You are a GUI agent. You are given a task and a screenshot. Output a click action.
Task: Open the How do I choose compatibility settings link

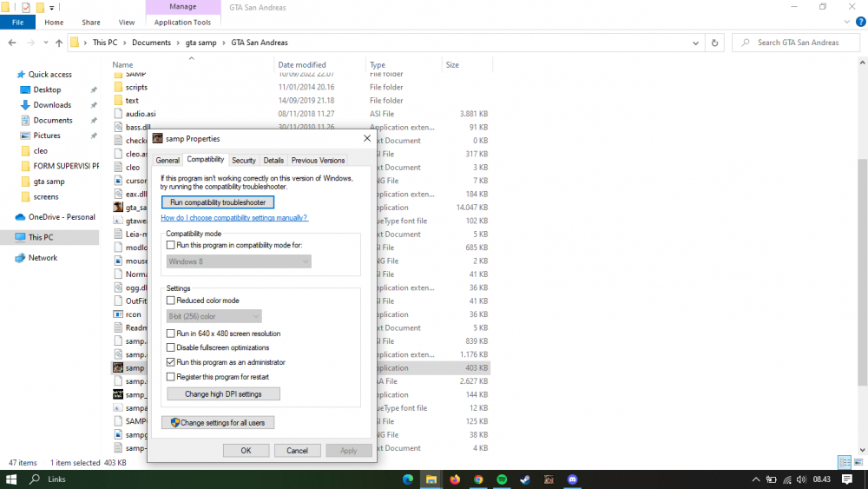(234, 218)
